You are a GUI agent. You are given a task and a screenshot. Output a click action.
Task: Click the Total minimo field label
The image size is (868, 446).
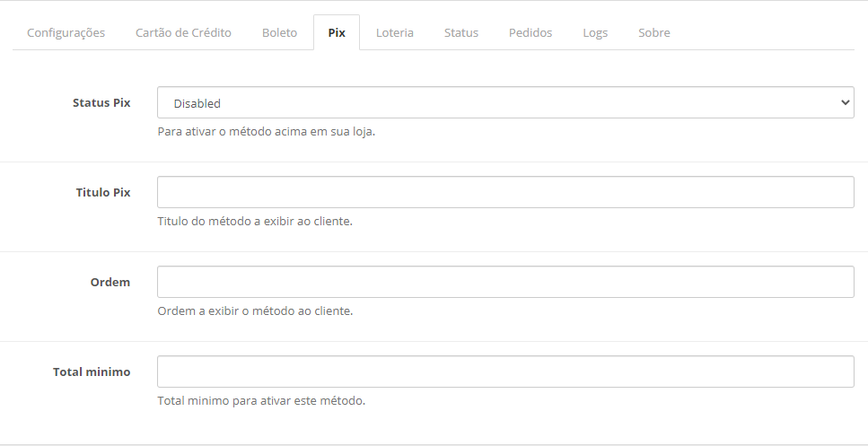tap(92, 372)
